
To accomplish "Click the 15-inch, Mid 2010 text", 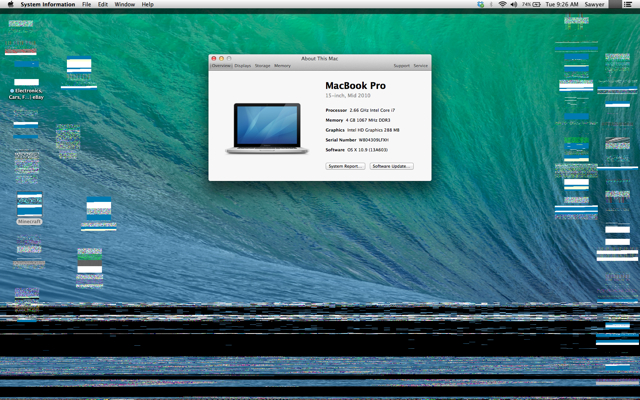I will [348, 96].
